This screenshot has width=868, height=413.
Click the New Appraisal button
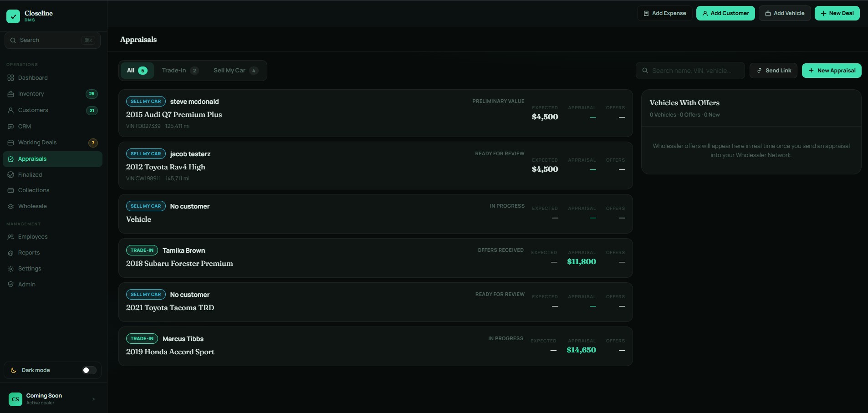pyautogui.click(x=832, y=71)
